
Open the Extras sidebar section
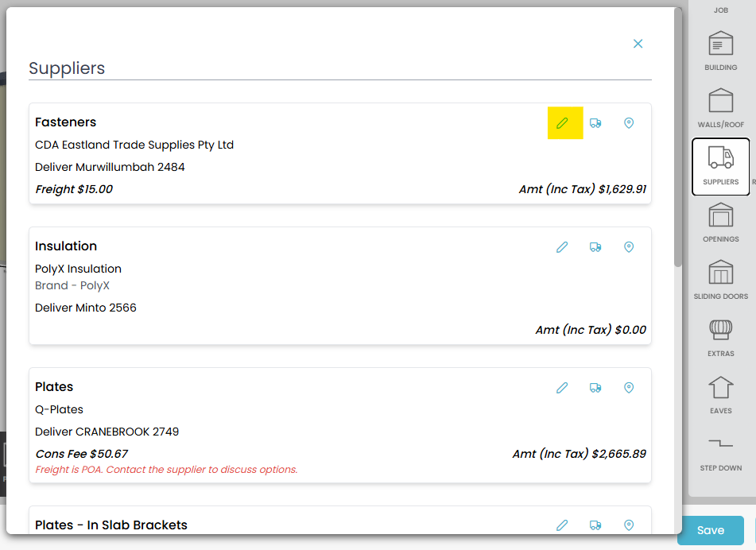coord(720,337)
